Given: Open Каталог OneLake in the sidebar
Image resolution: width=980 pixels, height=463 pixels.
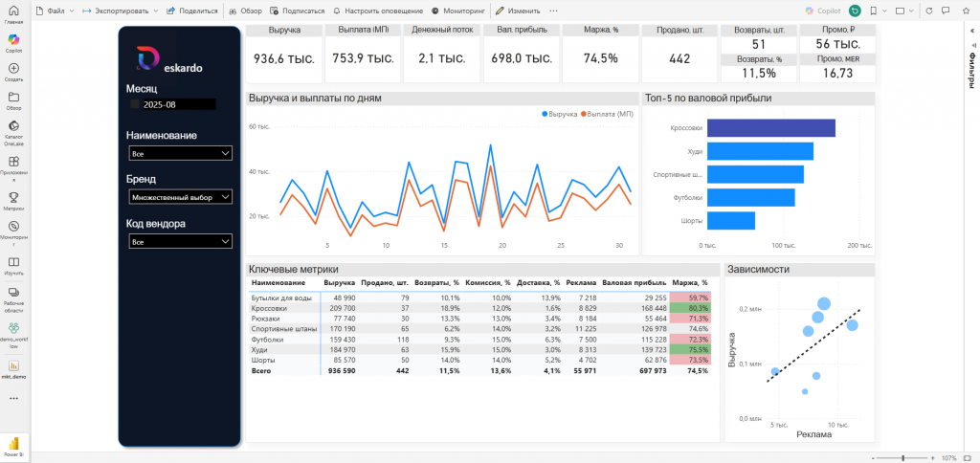Looking at the screenshot, I should (x=13, y=129).
